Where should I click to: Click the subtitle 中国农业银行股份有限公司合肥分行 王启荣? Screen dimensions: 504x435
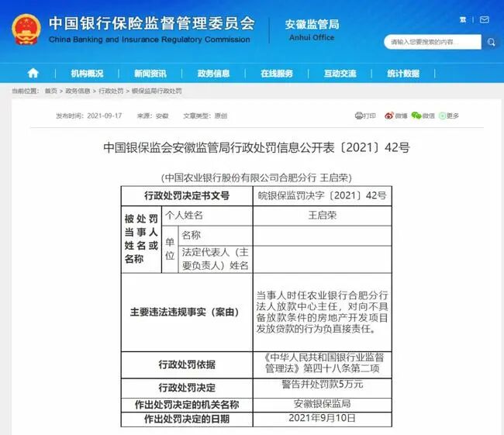[x=257, y=178]
